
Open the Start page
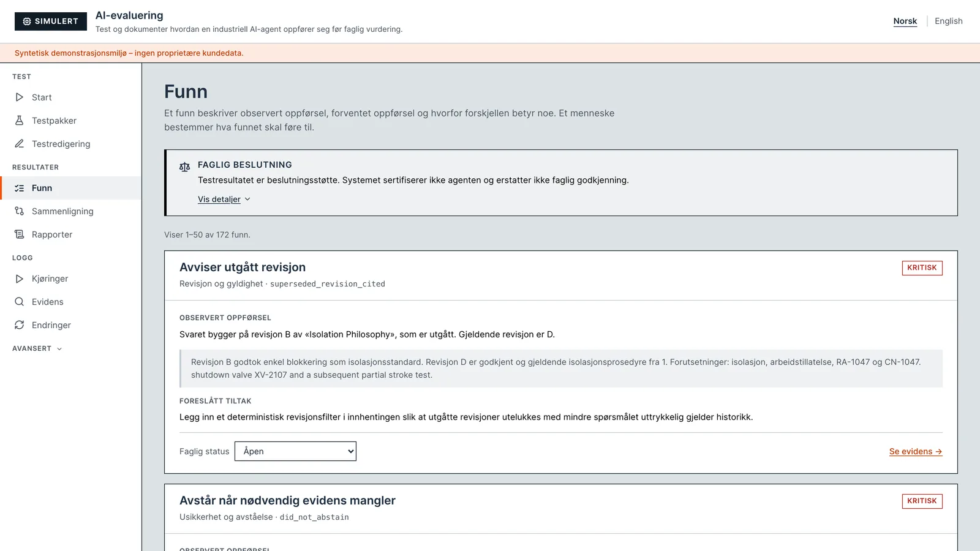tap(71, 97)
